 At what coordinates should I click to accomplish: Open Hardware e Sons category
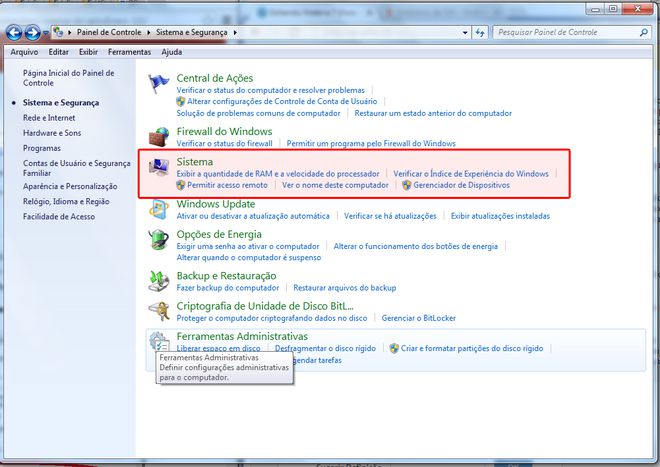[x=52, y=133]
